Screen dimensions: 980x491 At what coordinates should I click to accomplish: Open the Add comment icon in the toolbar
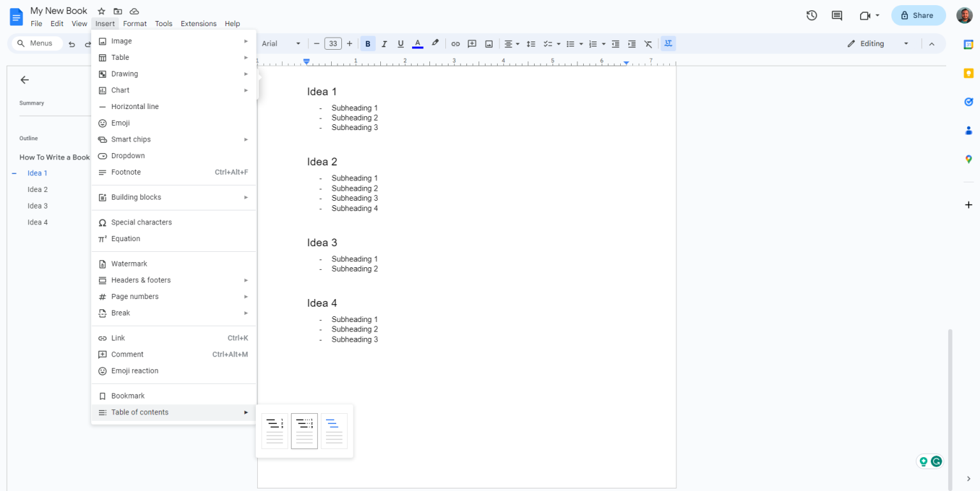[x=472, y=43]
